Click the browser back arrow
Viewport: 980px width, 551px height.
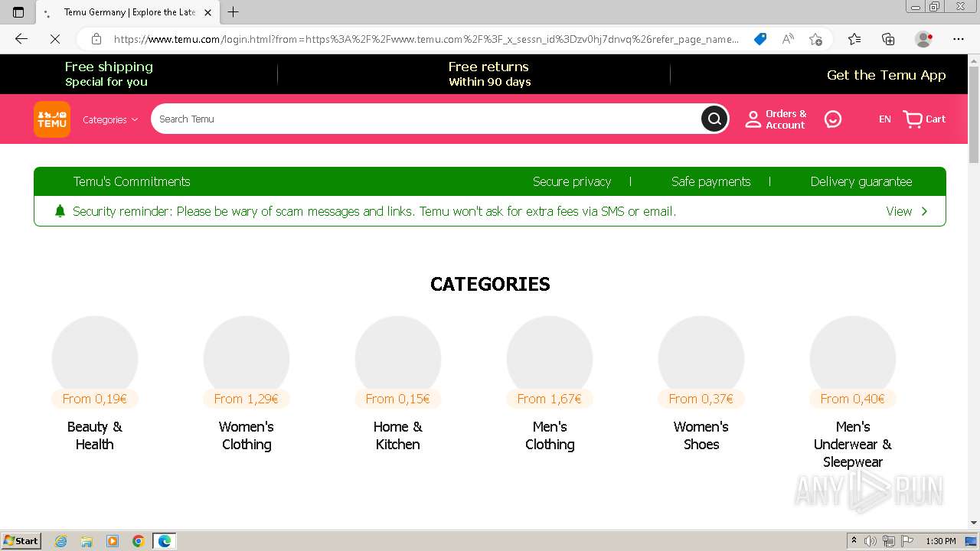(21, 39)
